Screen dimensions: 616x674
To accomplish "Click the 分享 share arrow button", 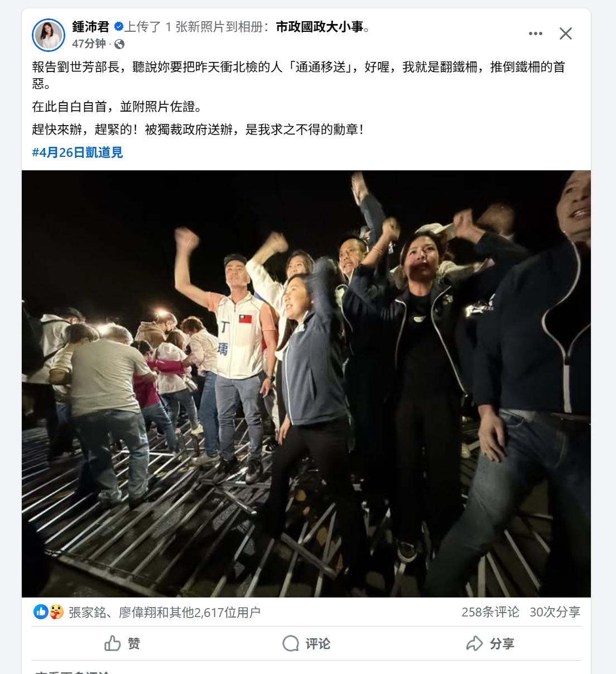I will 490,643.
